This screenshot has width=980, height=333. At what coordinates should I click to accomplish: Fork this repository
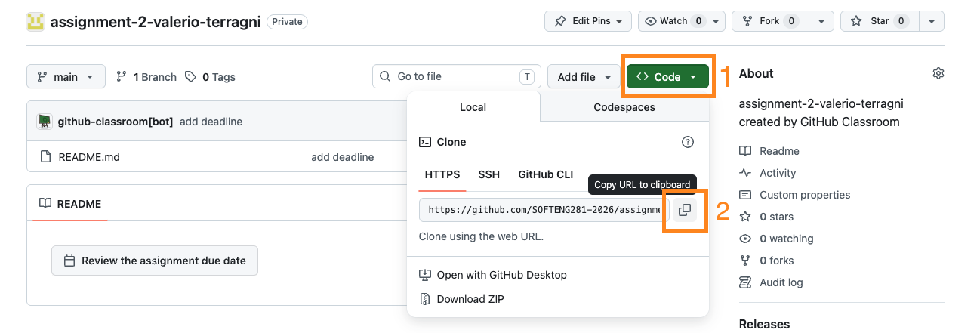(769, 21)
